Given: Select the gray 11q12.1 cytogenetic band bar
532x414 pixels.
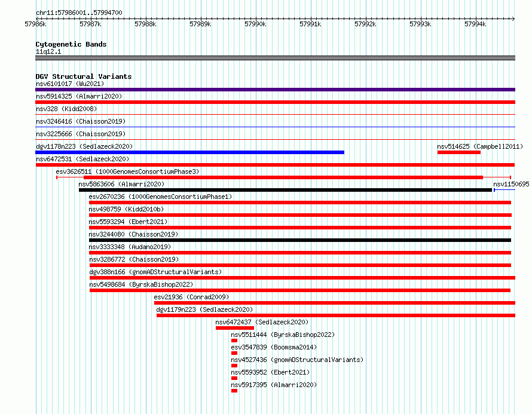Looking at the screenshot, I should click(x=275, y=58).
